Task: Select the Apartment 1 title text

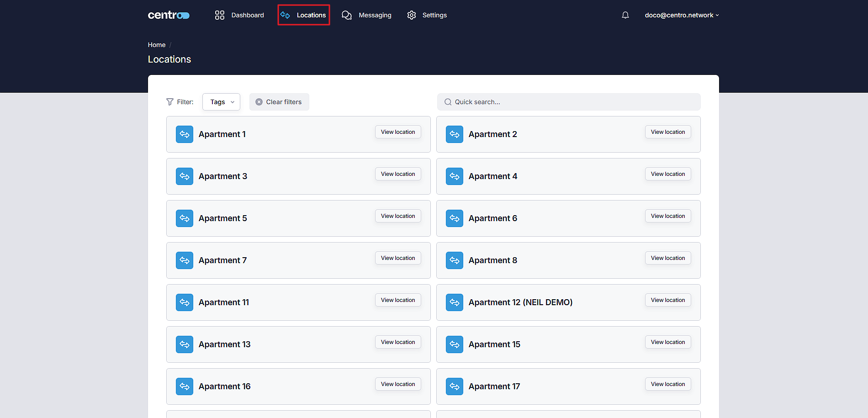Action: [222, 134]
